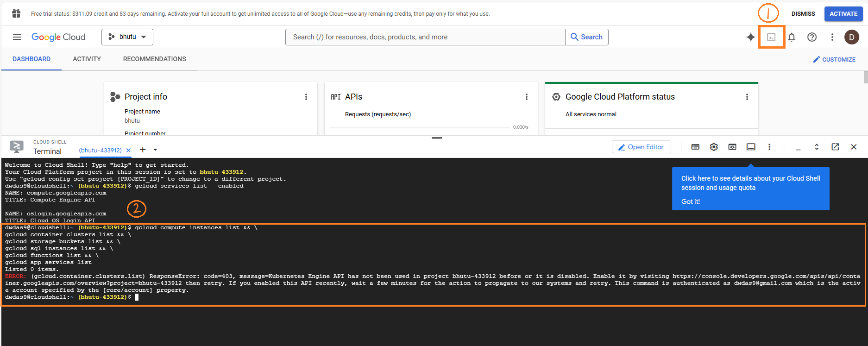
Task: Select the (bhutu-433912) terminal tab
Action: point(100,150)
